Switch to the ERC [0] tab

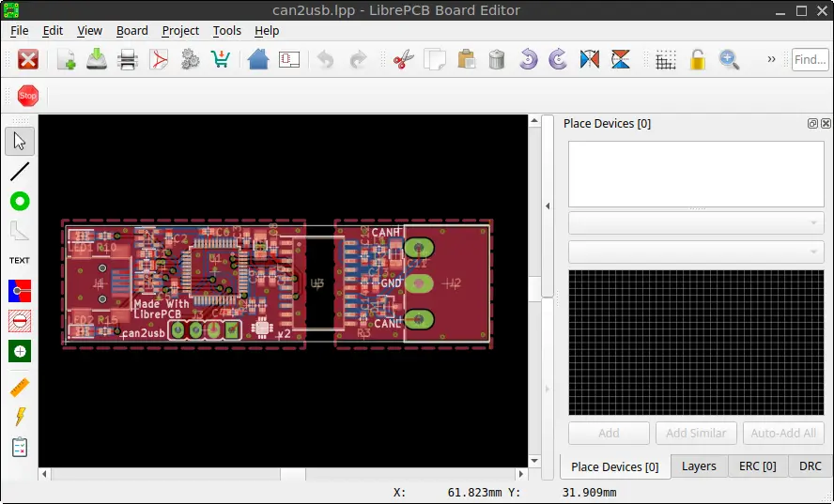[x=757, y=466]
